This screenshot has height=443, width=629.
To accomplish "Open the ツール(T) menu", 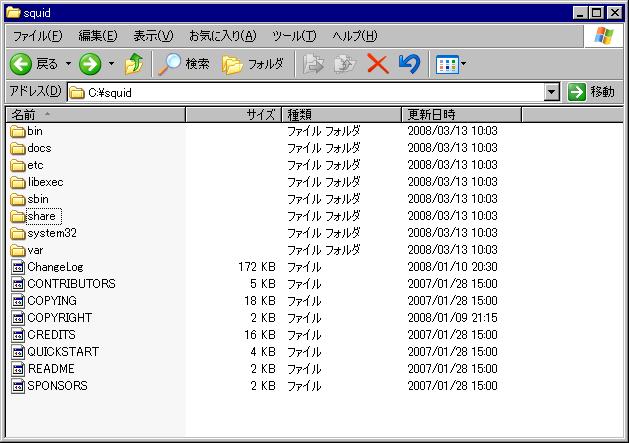I will click(x=294, y=36).
